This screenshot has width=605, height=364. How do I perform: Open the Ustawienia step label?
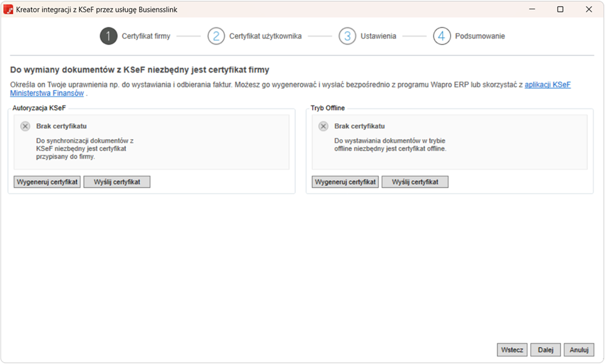[379, 36]
